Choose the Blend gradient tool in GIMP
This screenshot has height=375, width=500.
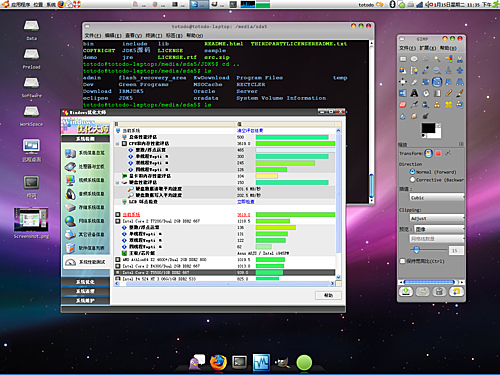tap(437, 93)
